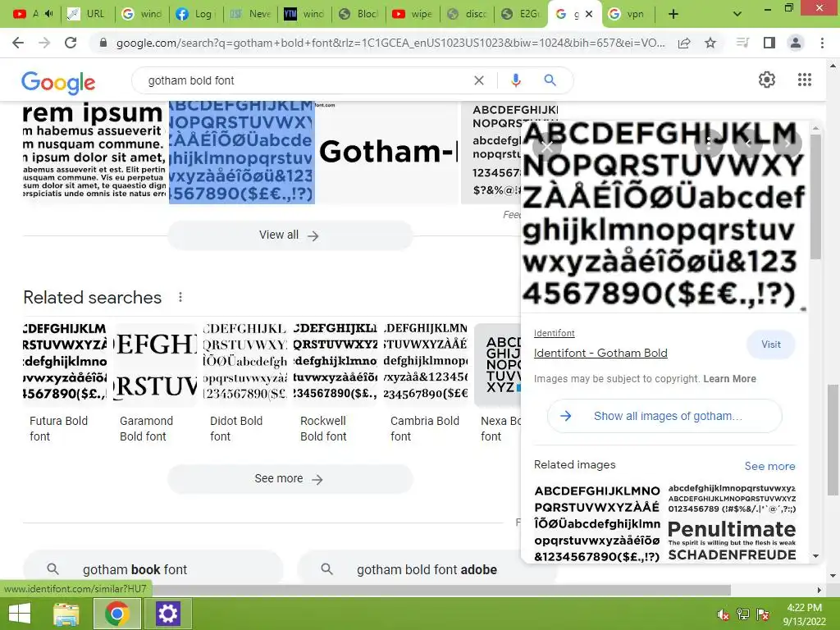
Task: Click Chrome icon in taskbar
Action: 116,614
